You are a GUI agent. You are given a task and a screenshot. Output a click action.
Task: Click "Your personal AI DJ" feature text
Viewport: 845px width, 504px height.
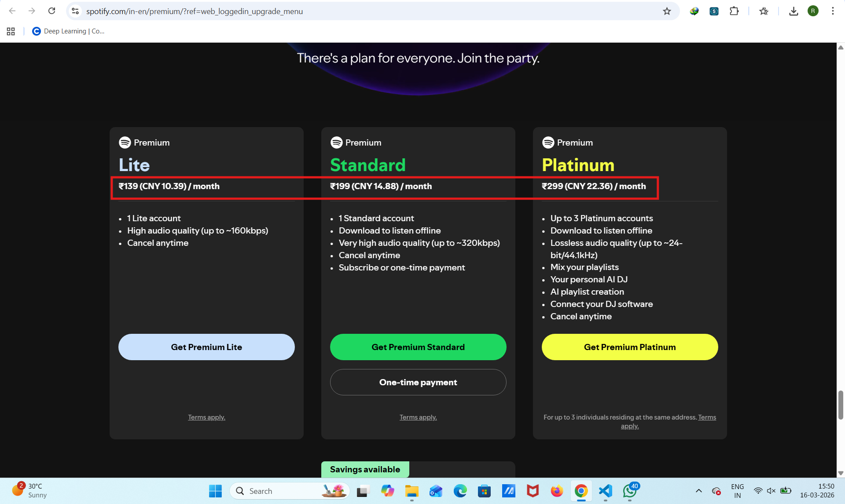coord(589,279)
